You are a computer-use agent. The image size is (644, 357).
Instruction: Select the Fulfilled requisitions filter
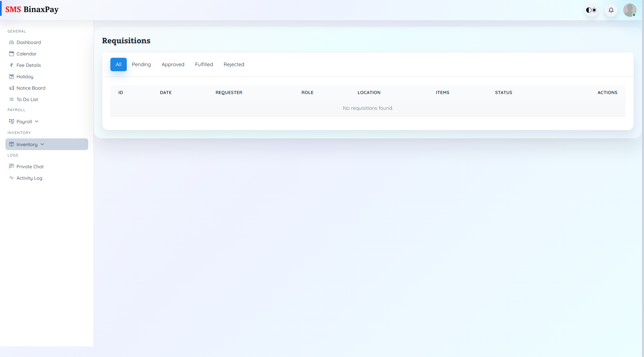(x=204, y=64)
